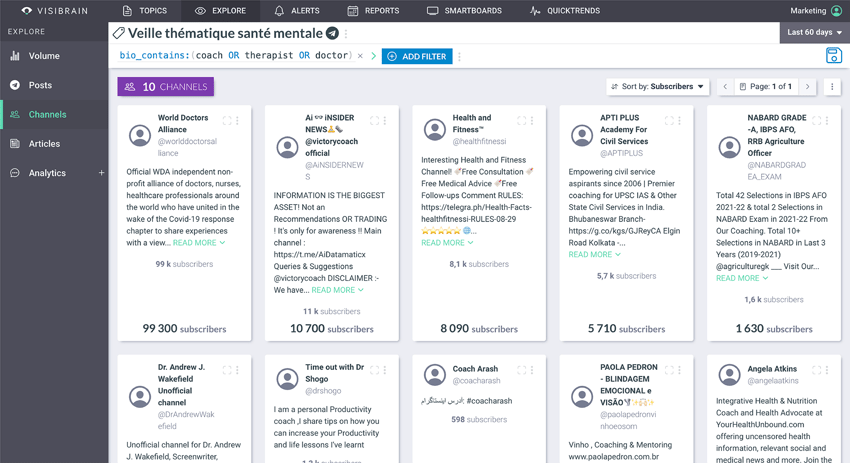Go to the previous results page
Screen dimensions: 850x463
point(725,86)
